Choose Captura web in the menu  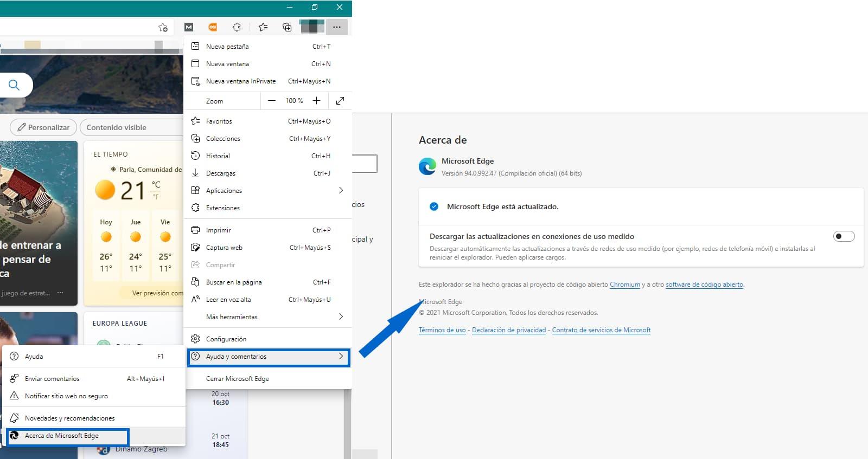pos(268,248)
